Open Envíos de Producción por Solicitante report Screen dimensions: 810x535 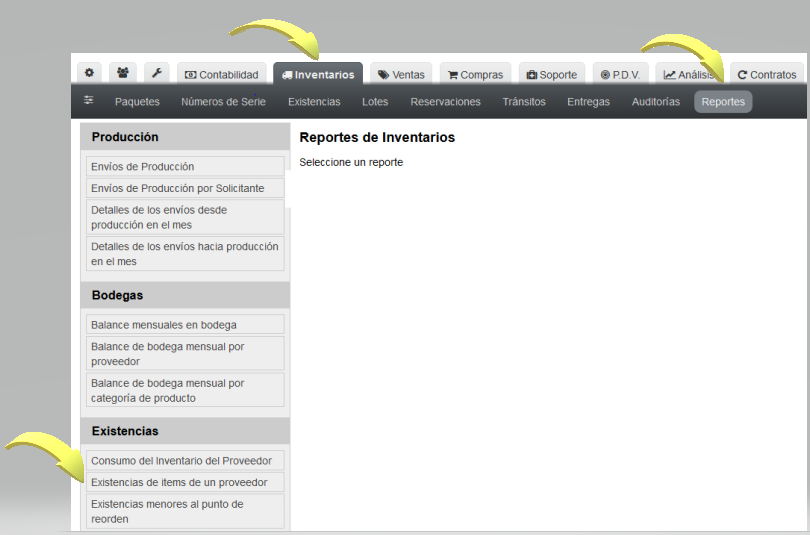click(x=185, y=188)
